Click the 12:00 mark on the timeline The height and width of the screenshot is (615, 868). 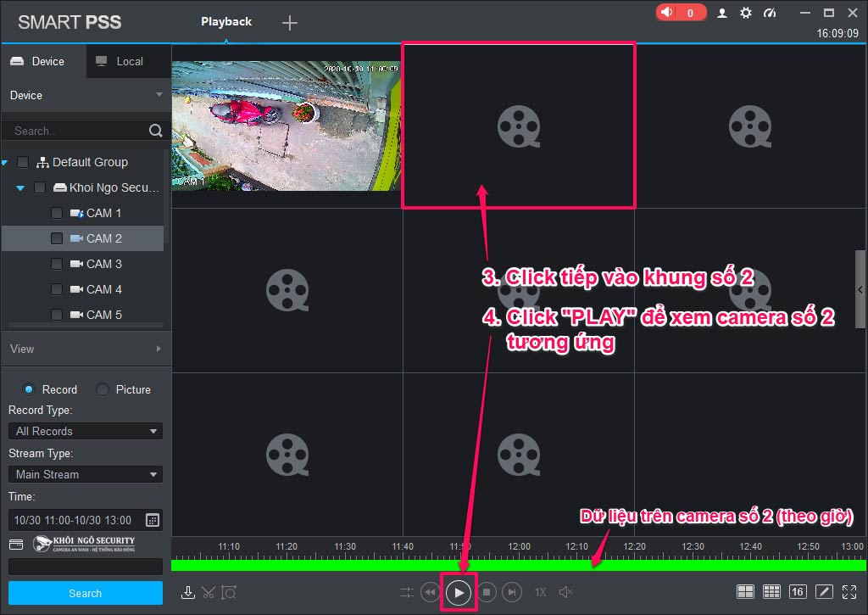coord(520,546)
